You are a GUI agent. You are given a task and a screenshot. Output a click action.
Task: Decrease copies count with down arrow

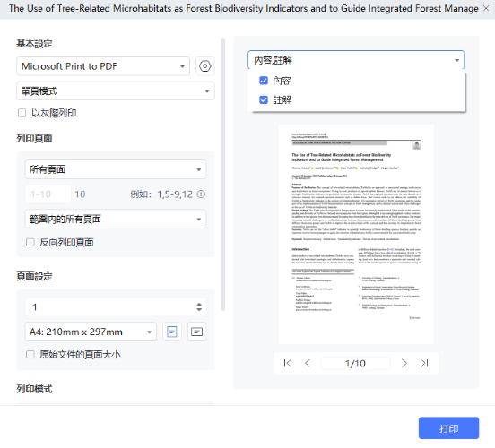199,309
